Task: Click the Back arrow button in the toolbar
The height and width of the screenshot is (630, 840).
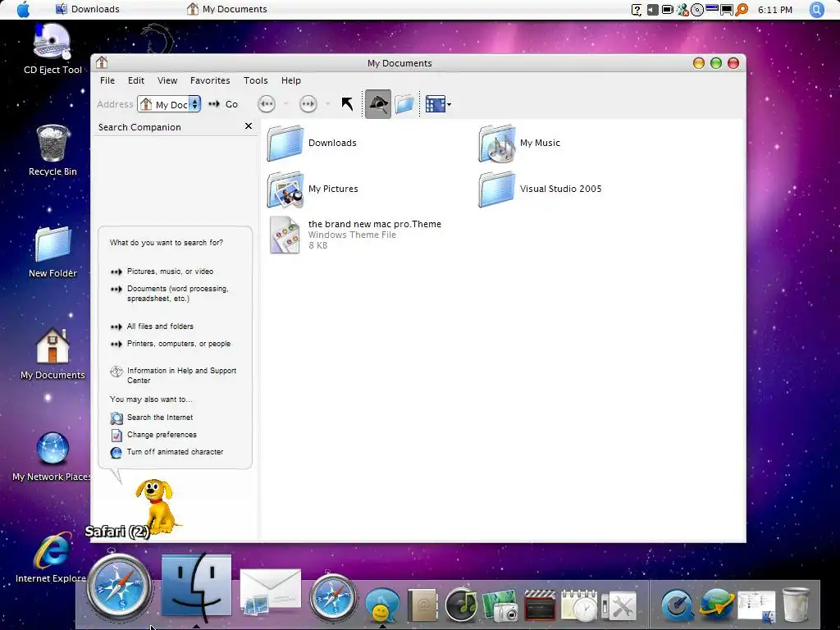Action: (267, 104)
